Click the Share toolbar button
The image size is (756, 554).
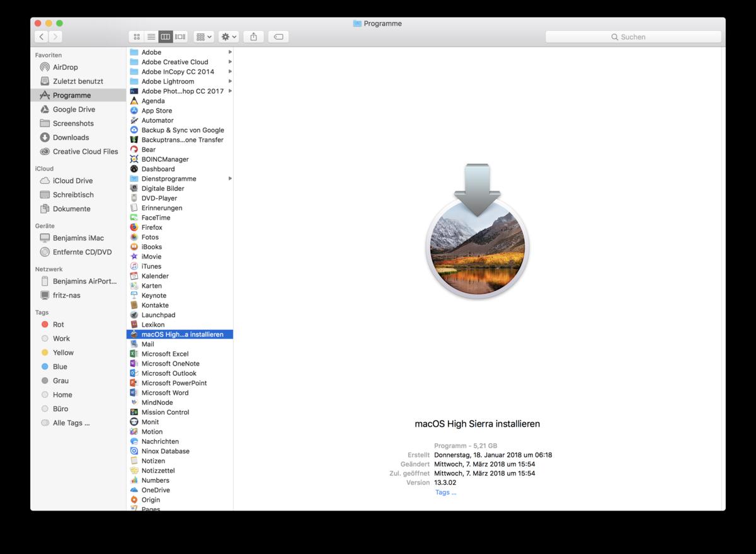253,37
